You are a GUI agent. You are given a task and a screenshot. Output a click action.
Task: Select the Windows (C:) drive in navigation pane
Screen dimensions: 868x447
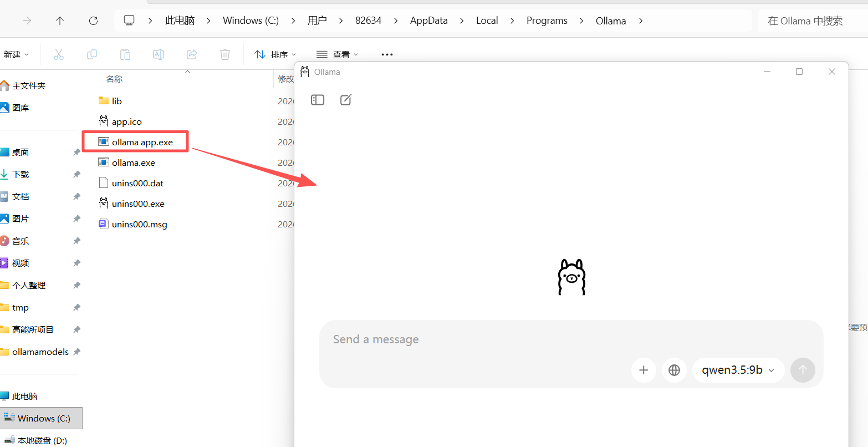point(41,418)
